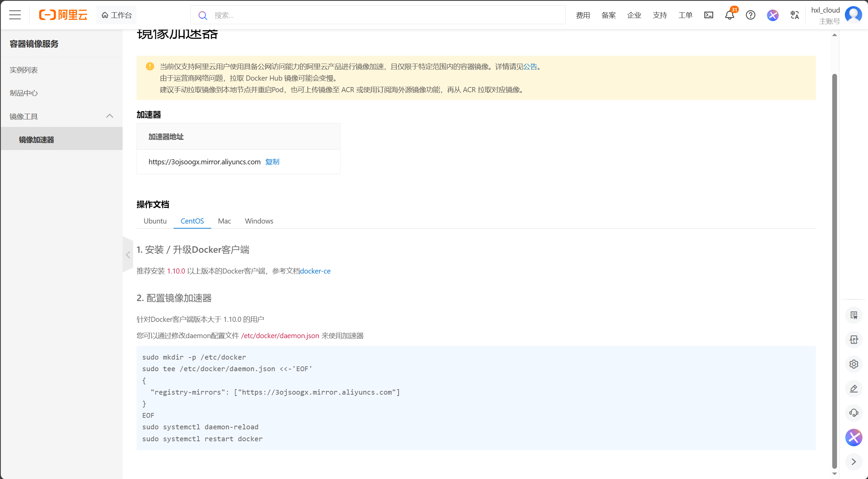Click the help question mark icon
This screenshot has width=868, height=479.
point(751,15)
